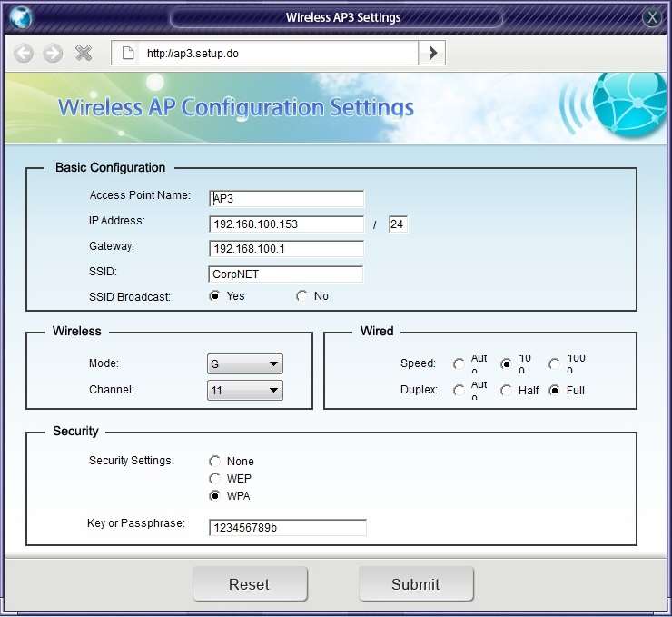
Task: Click the go arrow beside the address bar
Action: click(432, 53)
